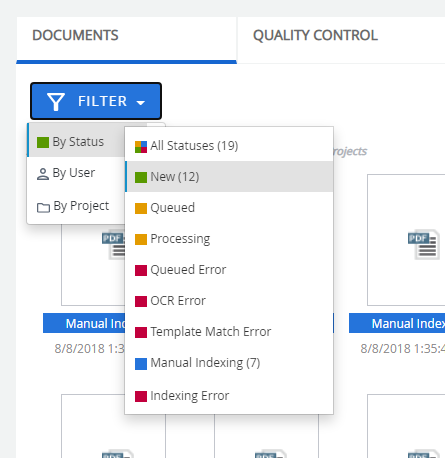Click blue swatch beside Manual Indexing (7)
This screenshot has height=458, width=445.
pyautogui.click(x=141, y=364)
